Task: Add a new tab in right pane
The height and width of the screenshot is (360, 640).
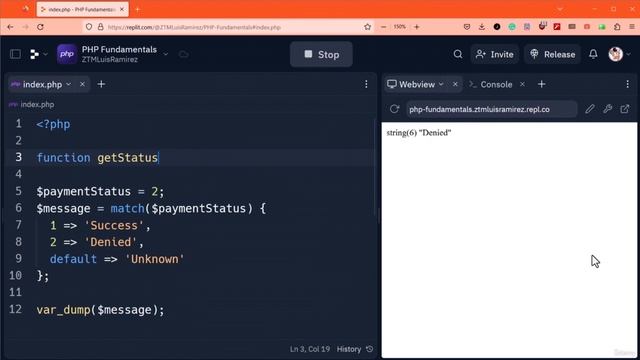Action: click(x=542, y=84)
